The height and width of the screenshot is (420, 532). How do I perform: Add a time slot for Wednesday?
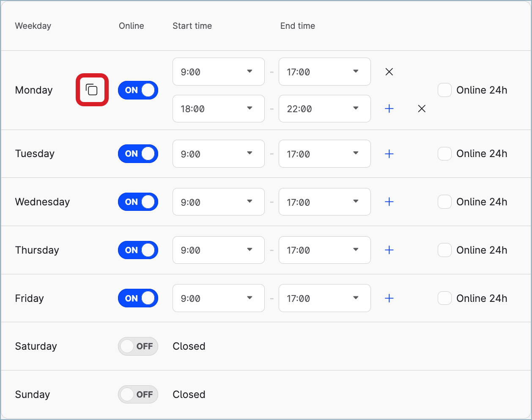tap(389, 202)
